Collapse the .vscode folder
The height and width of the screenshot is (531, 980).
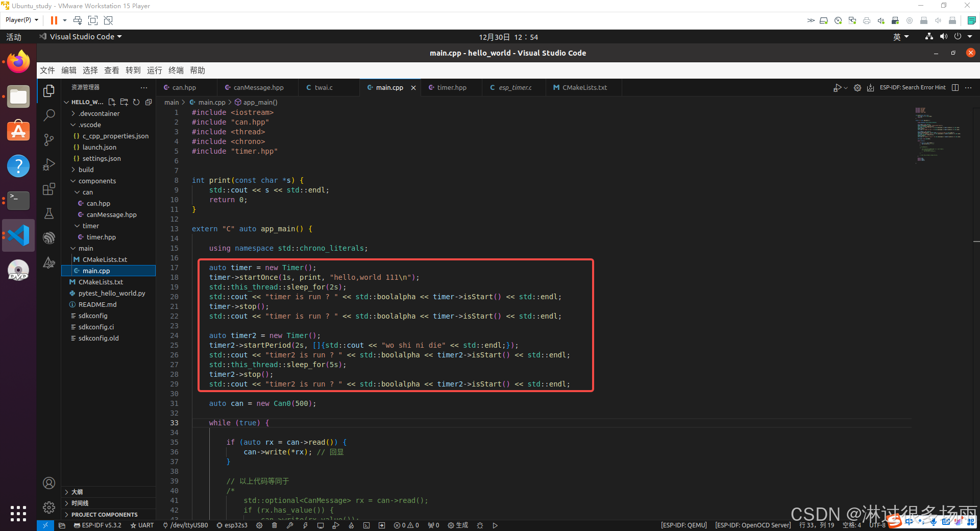click(x=108, y=125)
